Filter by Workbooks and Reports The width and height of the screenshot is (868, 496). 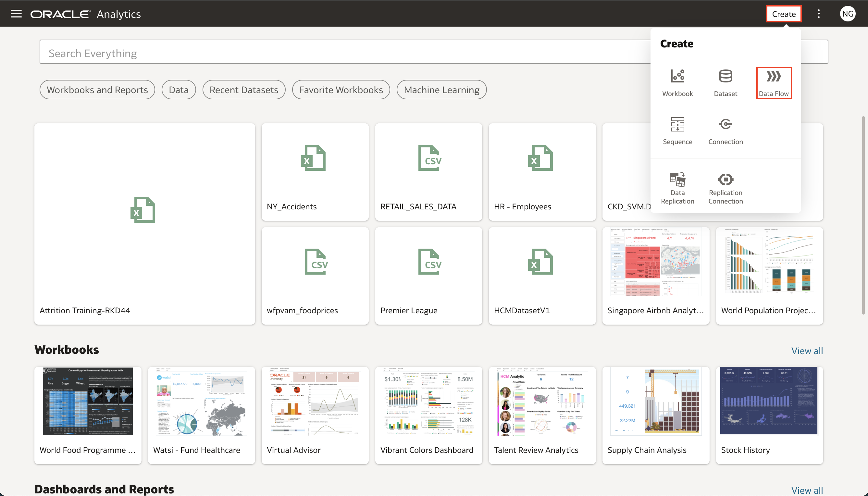click(x=97, y=90)
